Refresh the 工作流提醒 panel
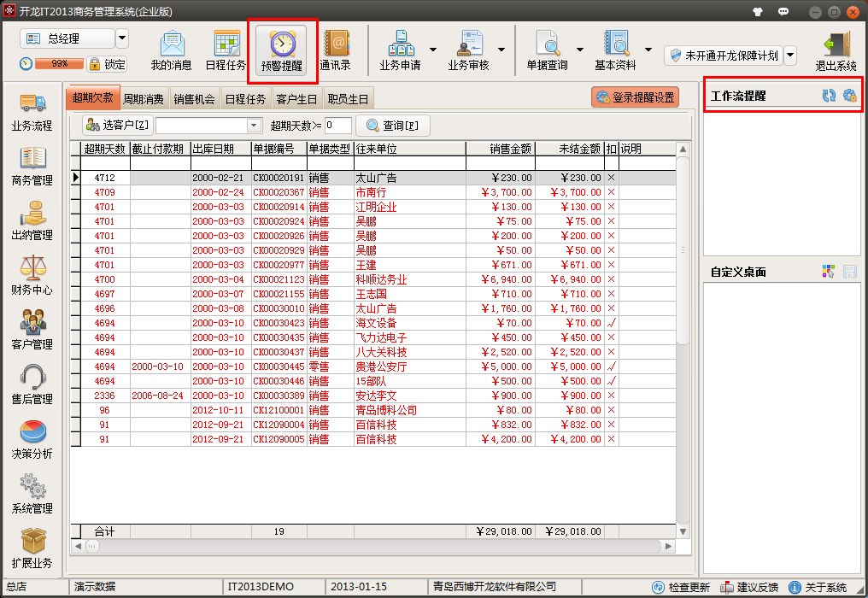 (829, 96)
